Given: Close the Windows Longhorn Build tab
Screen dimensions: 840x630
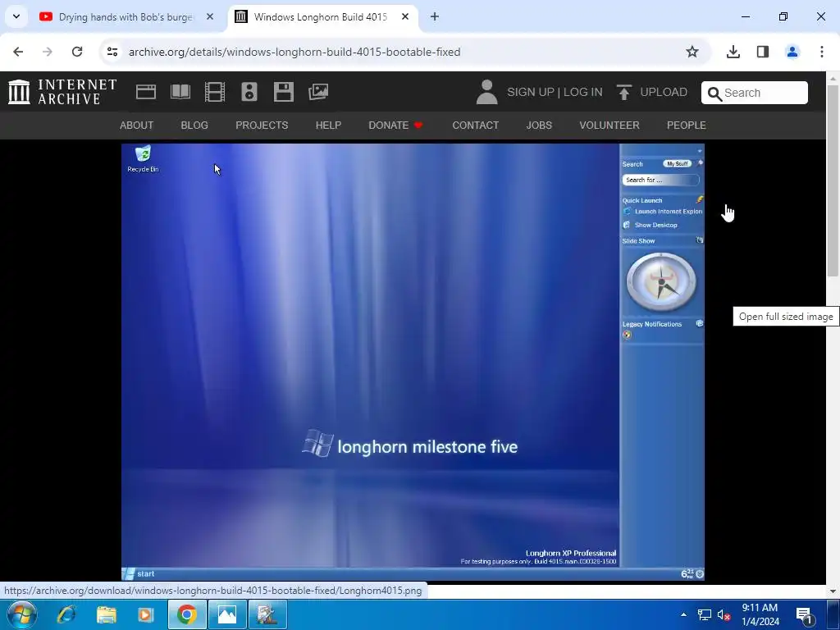Looking at the screenshot, I should [405, 17].
